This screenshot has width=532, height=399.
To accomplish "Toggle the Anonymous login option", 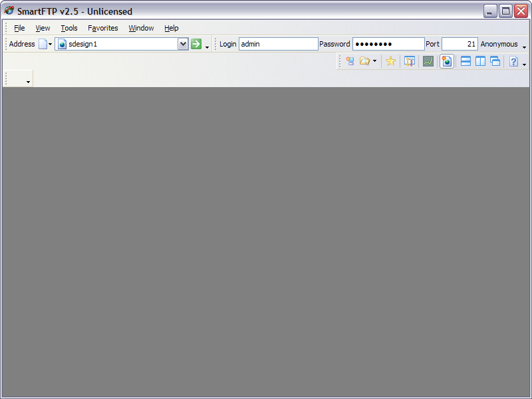I will pyautogui.click(x=499, y=44).
